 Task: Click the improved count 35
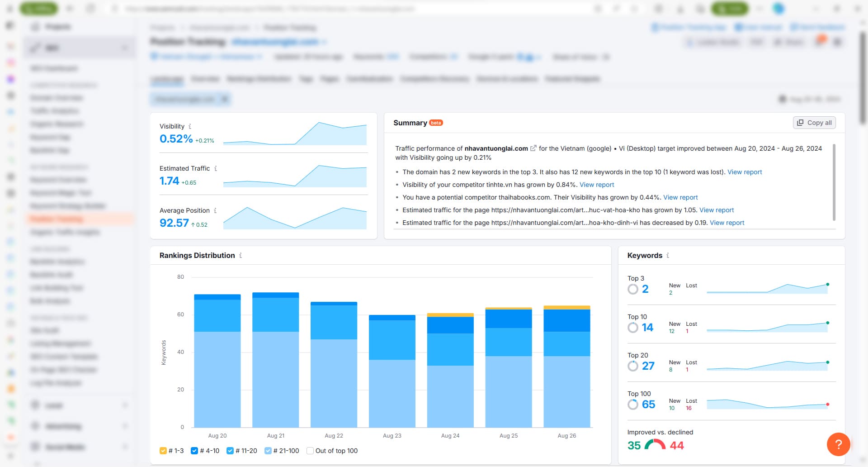tap(634, 446)
